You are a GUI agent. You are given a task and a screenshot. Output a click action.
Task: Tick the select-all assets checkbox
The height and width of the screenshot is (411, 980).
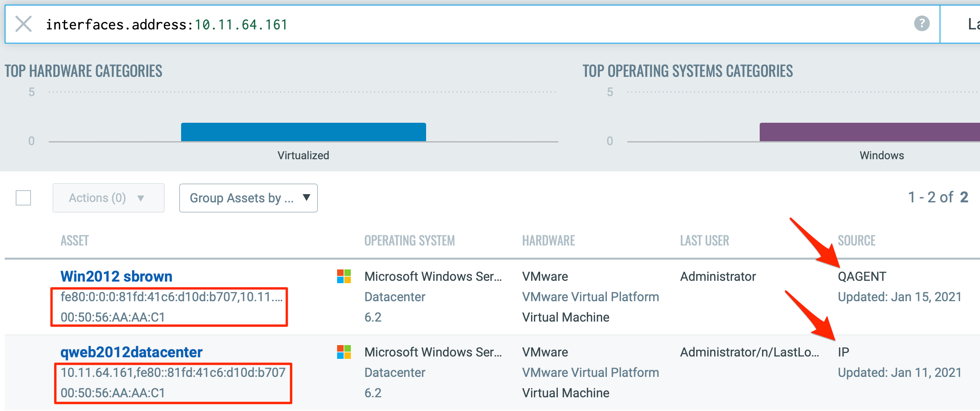point(23,198)
